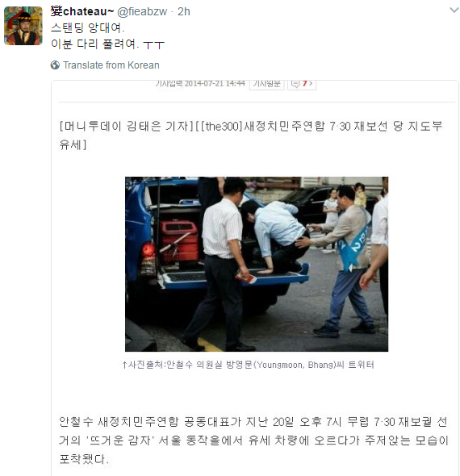Click the comment bubble icon beside 7

click(295, 83)
